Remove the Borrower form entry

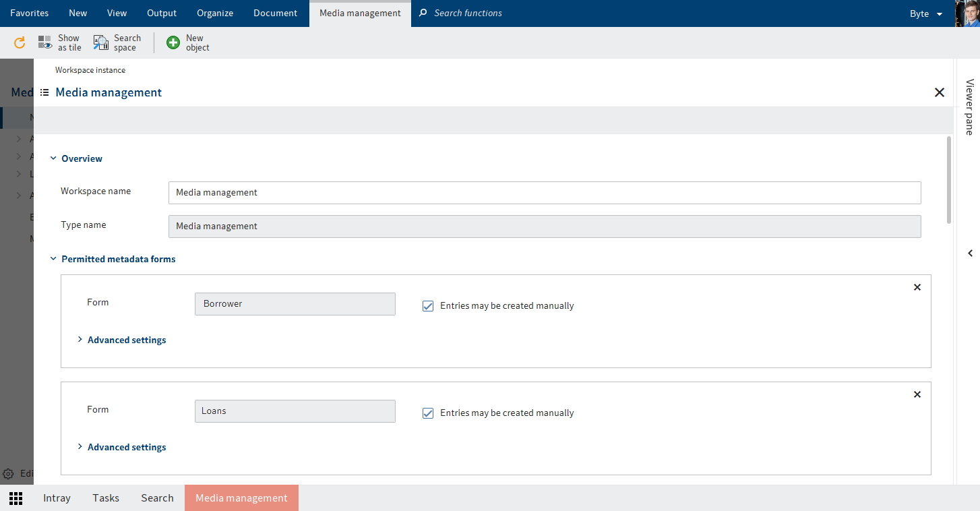917,287
